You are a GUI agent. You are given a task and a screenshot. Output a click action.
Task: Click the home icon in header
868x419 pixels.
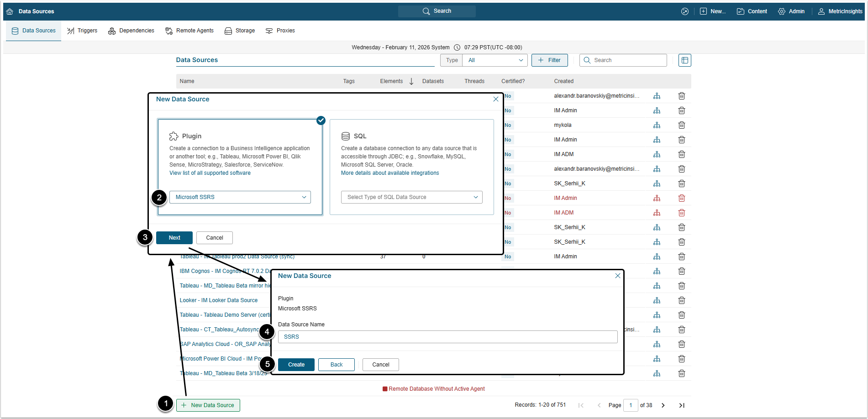10,11
